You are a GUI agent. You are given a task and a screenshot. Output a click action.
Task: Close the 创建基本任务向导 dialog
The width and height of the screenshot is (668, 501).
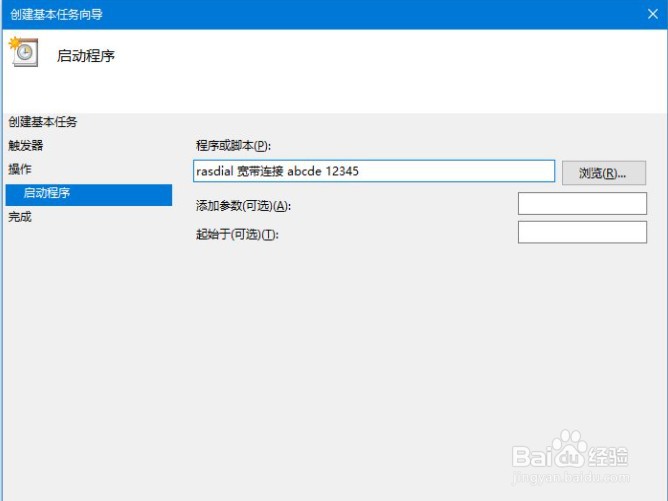pos(652,14)
